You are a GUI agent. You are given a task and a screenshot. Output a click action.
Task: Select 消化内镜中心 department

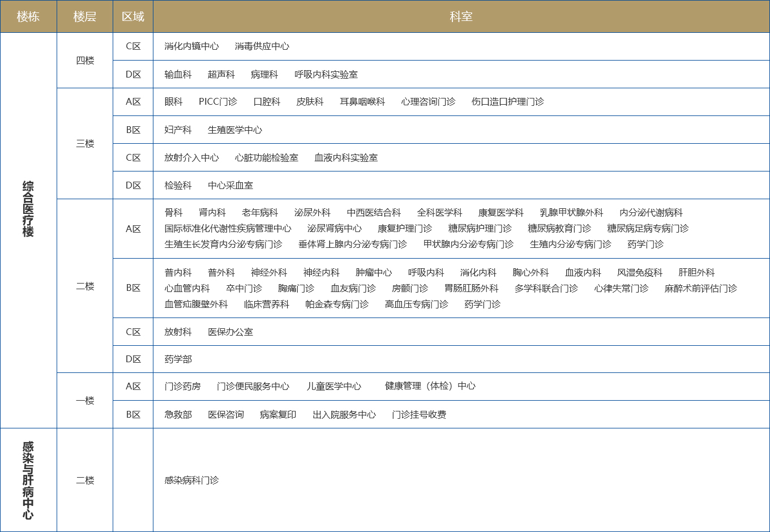click(191, 46)
